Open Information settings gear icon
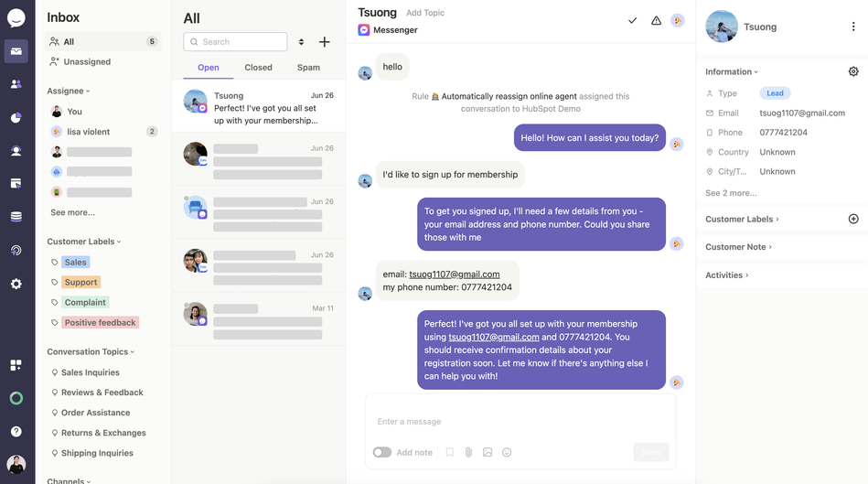The width and height of the screenshot is (868, 484). [853, 71]
